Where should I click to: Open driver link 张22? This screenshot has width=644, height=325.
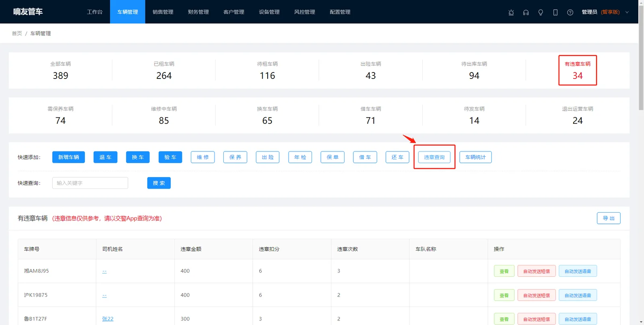tap(107, 319)
